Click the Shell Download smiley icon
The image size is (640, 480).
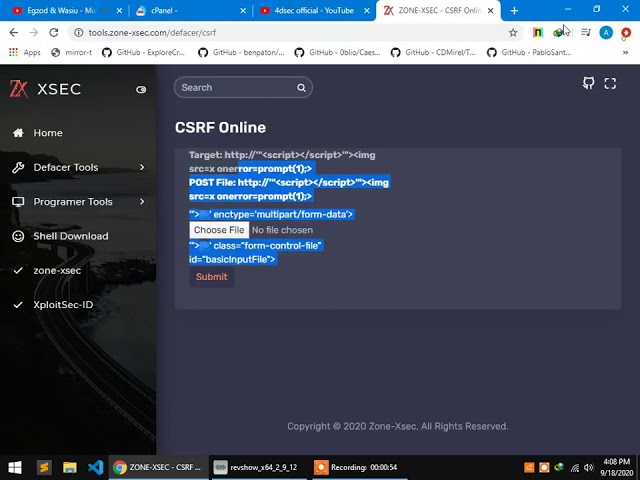tap(18, 236)
